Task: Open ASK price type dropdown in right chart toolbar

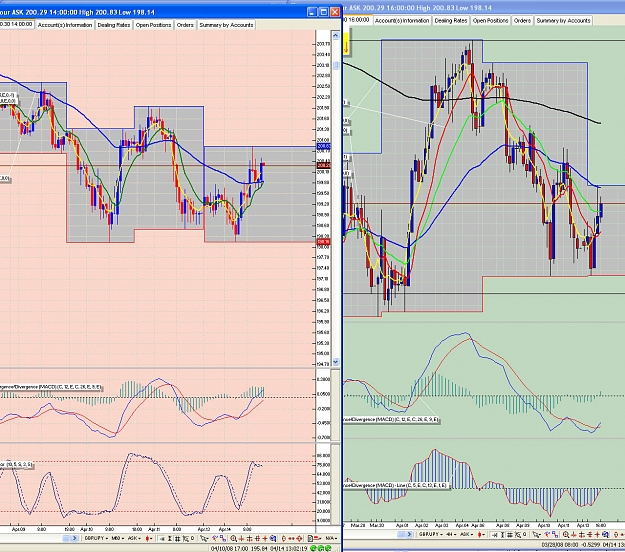Action: pos(467,535)
